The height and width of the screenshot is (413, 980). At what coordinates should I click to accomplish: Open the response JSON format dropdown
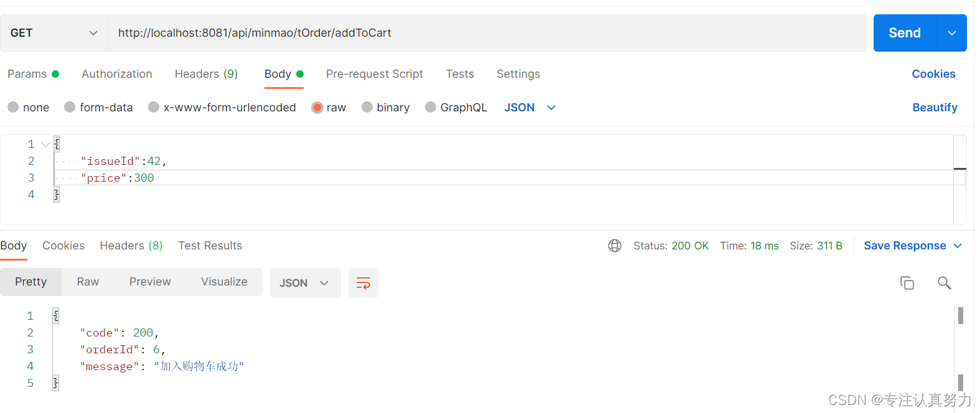click(305, 283)
